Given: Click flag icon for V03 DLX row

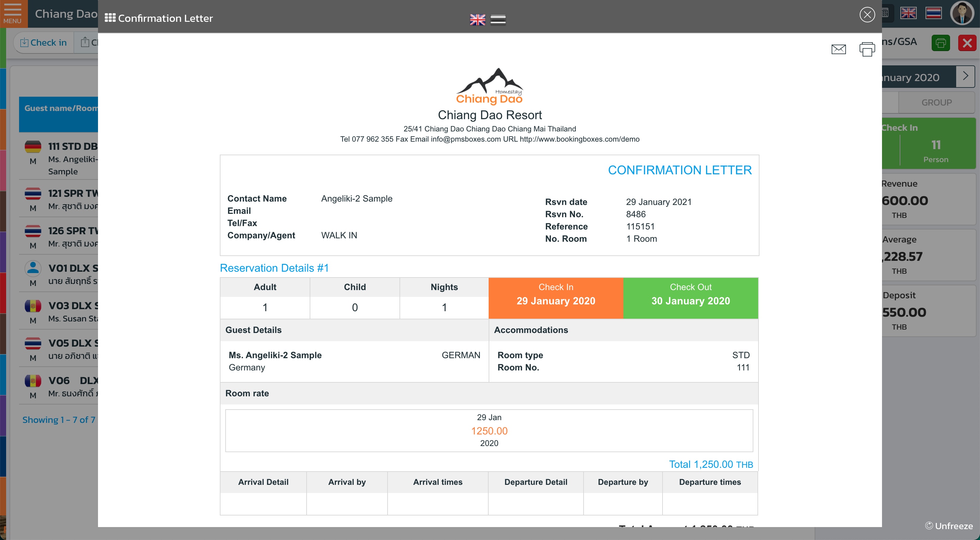Looking at the screenshot, I should [33, 306].
